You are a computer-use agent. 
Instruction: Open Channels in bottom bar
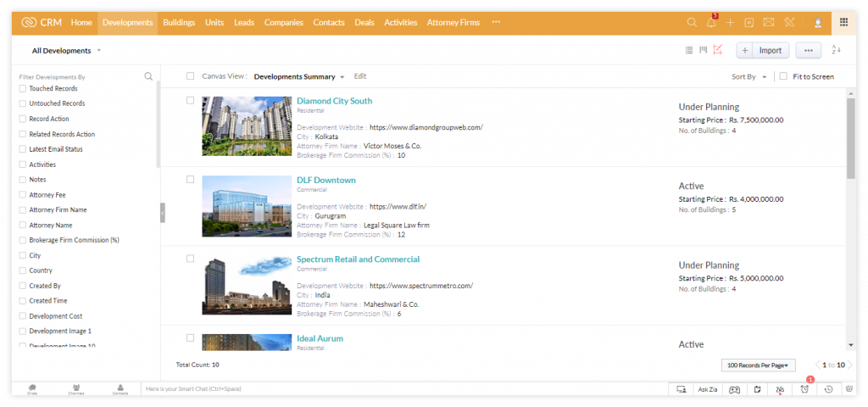pyautogui.click(x=76, y=389)
